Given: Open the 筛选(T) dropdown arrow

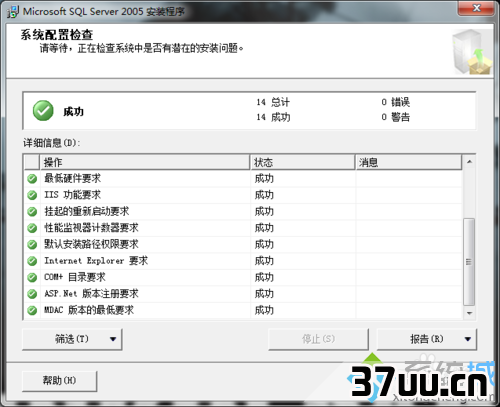Looking at the screenshot, I should tap(113, 339).
